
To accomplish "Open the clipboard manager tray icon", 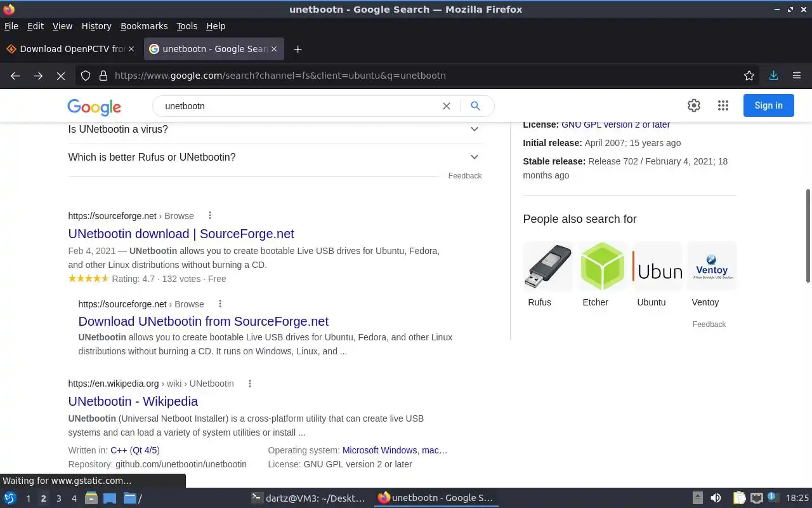I will tap(740, 498).
